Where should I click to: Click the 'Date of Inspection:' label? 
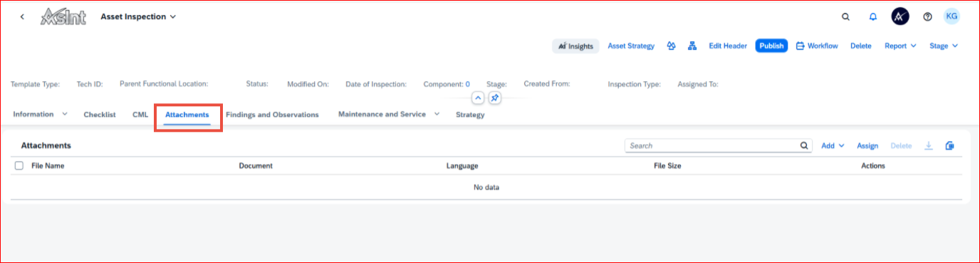click(x=376, y=84)
